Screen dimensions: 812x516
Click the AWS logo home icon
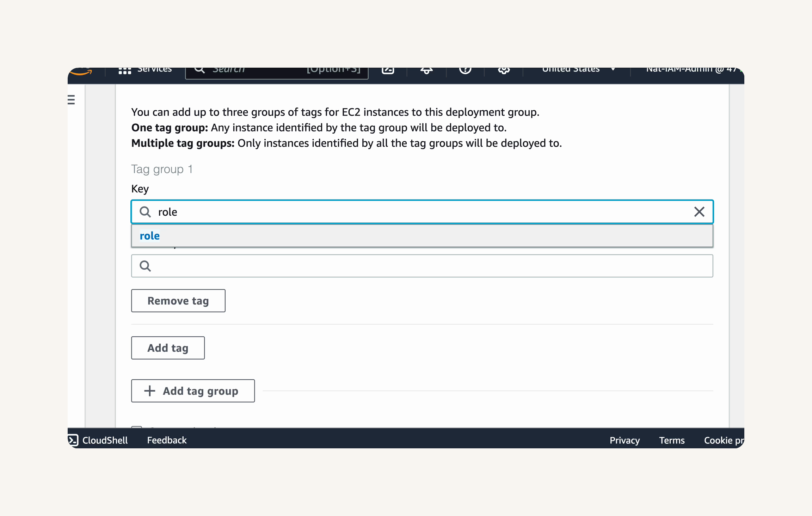81,72
